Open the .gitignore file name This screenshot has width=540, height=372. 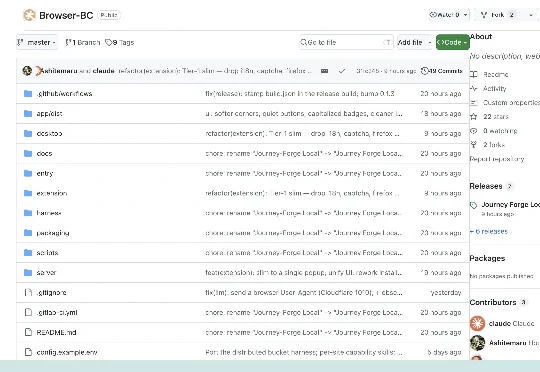coord(51,293)
